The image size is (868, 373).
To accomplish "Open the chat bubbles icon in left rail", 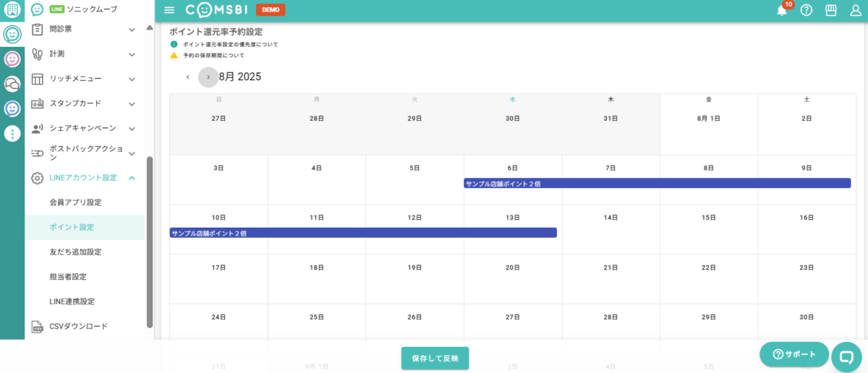I will (12, 84).
